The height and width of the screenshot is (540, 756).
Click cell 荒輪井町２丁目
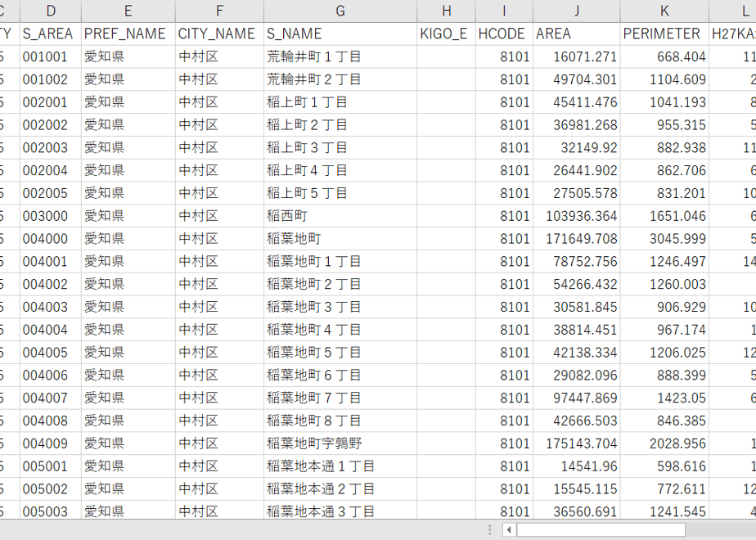[x=340, y=79]
